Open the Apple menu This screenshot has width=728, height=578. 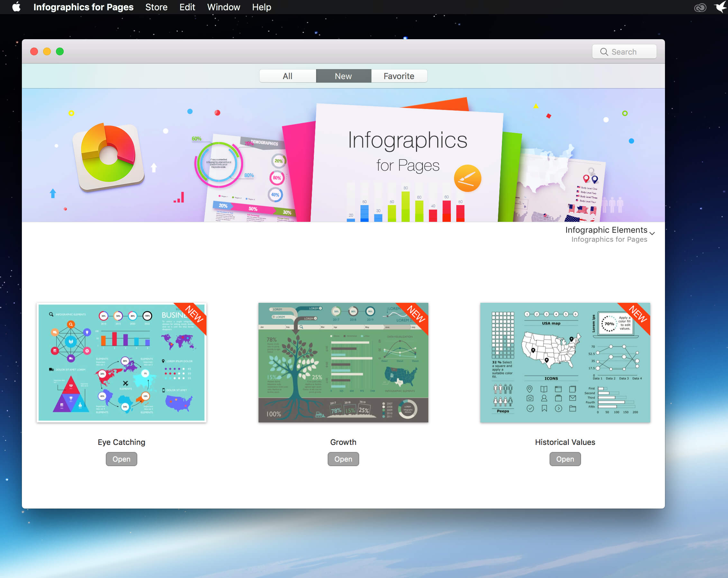(x=16, y=7)
